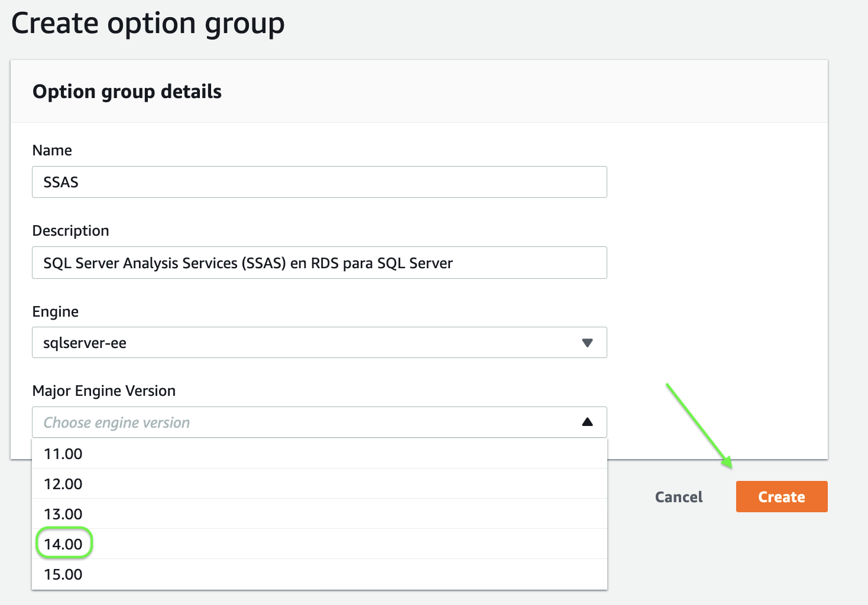This screenshot has height=605, width=868.
Task: Click the Engine dropdown arrow icon
Action: (587, 343)
